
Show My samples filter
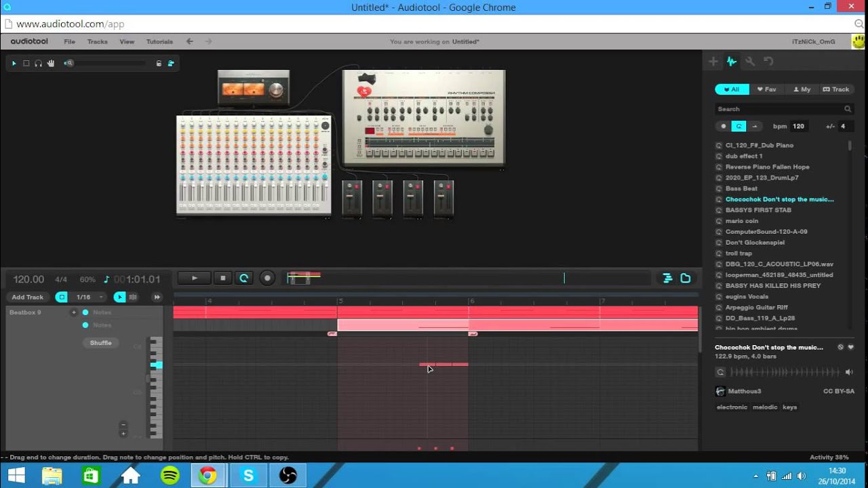[x=802, y=89]
